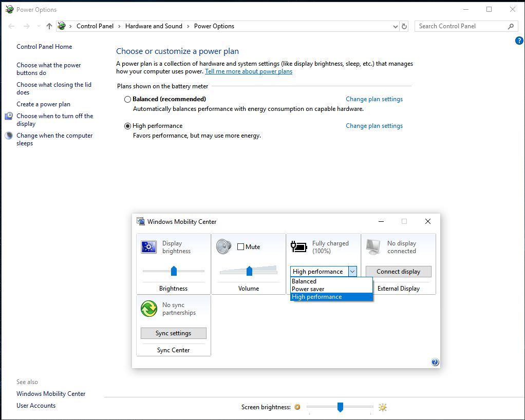Image resolution: width=525 pixels, height=420 pixels.
Task: Click the Control Panel icon in the address bar
Action: 62,26
